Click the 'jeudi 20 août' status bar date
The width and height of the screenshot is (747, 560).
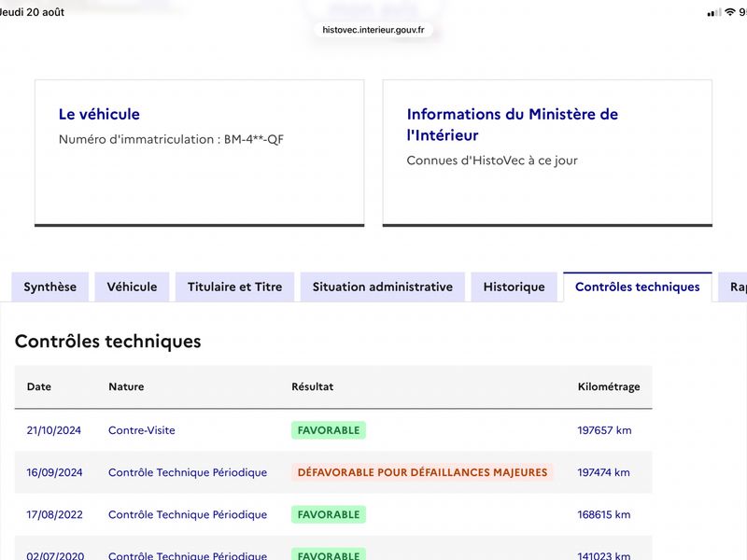(32, 12)
